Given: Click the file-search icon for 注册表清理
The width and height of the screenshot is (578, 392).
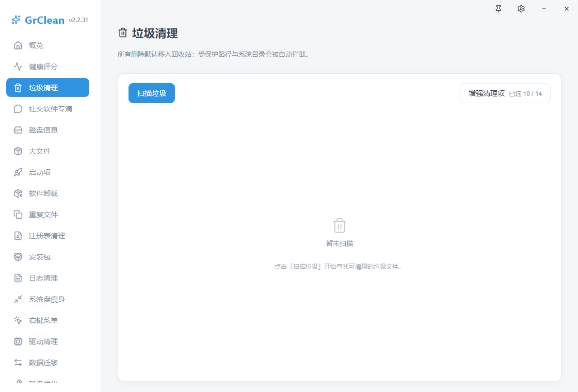Looking at the screenshot, I should tap(18, 236).
